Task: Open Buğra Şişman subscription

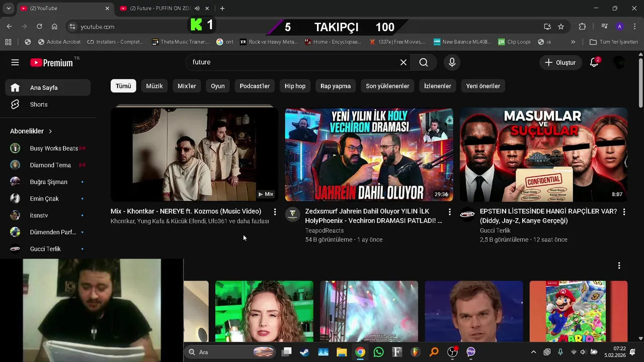Action: [48, 182]
